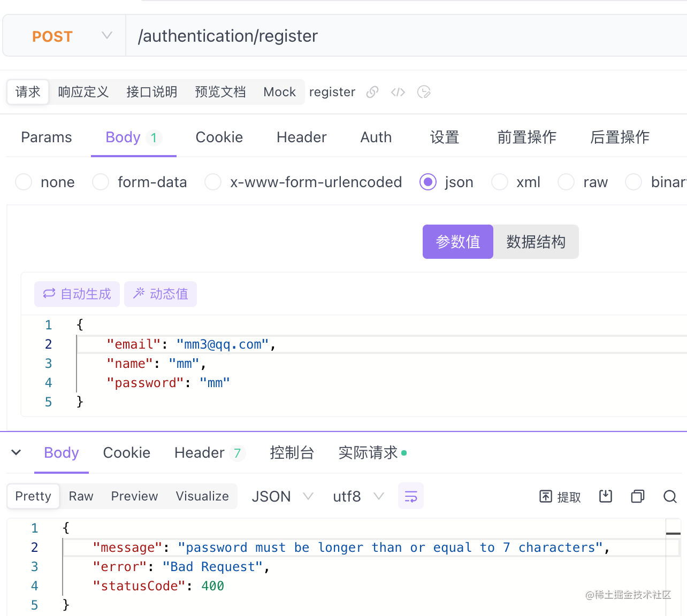
Task: Open the 前置操作 pre-operations tab
Action: pyautogui.click(x=527, y=137)
